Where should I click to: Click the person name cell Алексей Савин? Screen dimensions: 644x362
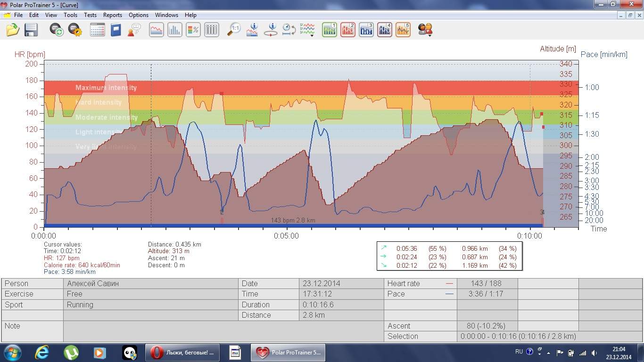point(151,283)
